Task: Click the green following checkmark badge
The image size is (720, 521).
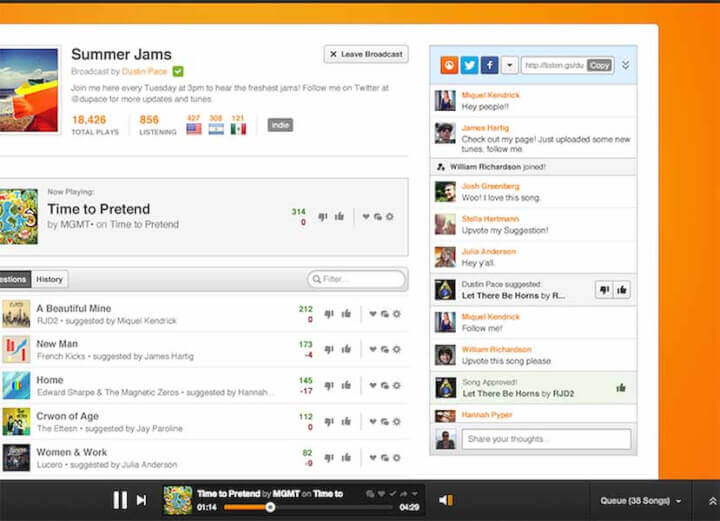Action: coord(178,71)
